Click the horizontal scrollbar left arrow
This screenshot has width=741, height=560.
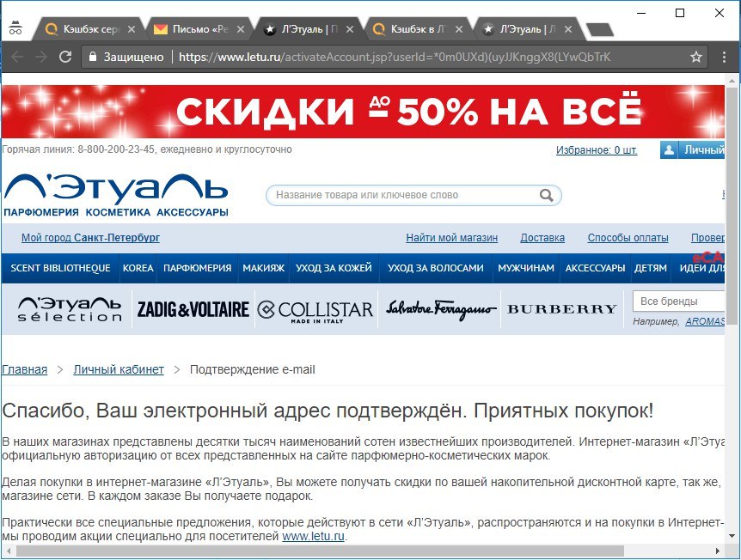pyautogui.click(x=9, y=551)
